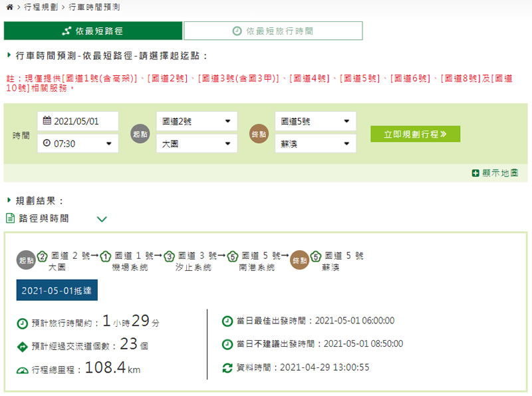Click 顯示地圖 to show map
532x396 pixels.
495,173
